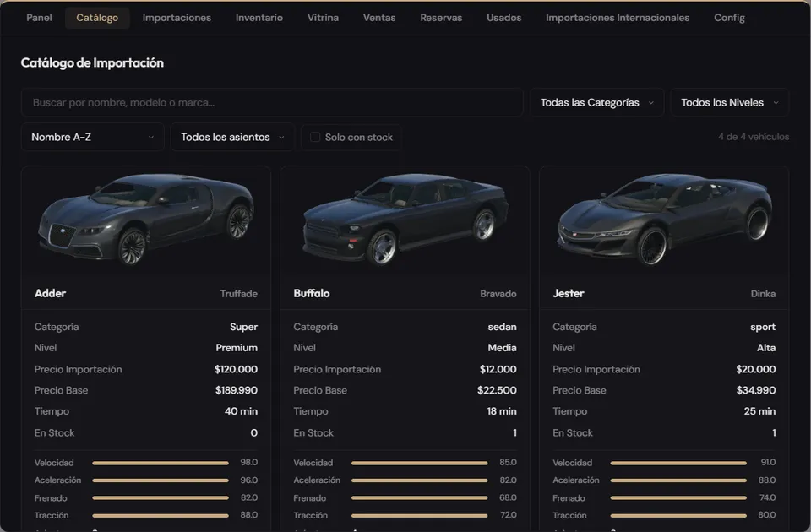The width and height of the screenshot is (811, 532).
Task: Click the Buffalo car thumbnail
Action: click(x=405, y=220)
